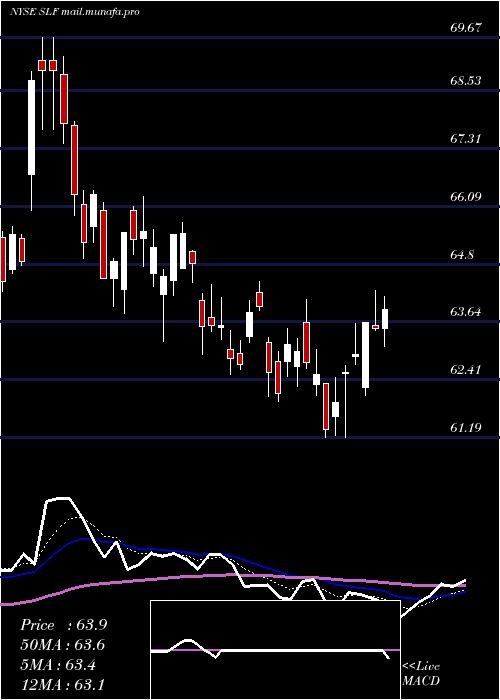Click the Price : 63.9 readout
Image resolution: width=500 pixels, height=700 pixels.
point(63,625)
